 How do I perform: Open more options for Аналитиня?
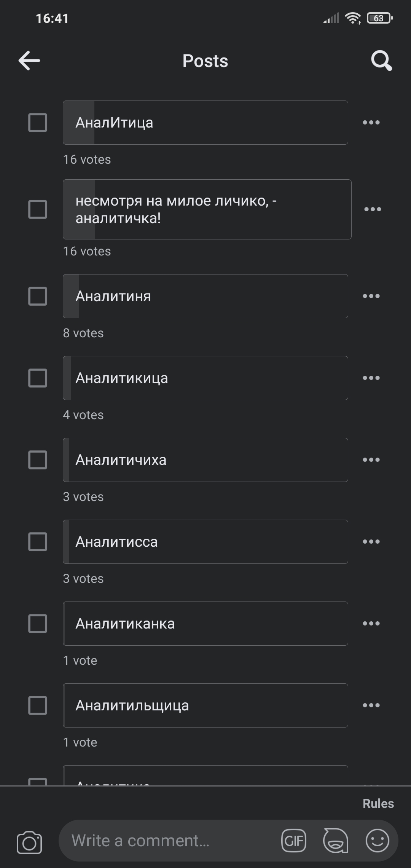[371, 296]
